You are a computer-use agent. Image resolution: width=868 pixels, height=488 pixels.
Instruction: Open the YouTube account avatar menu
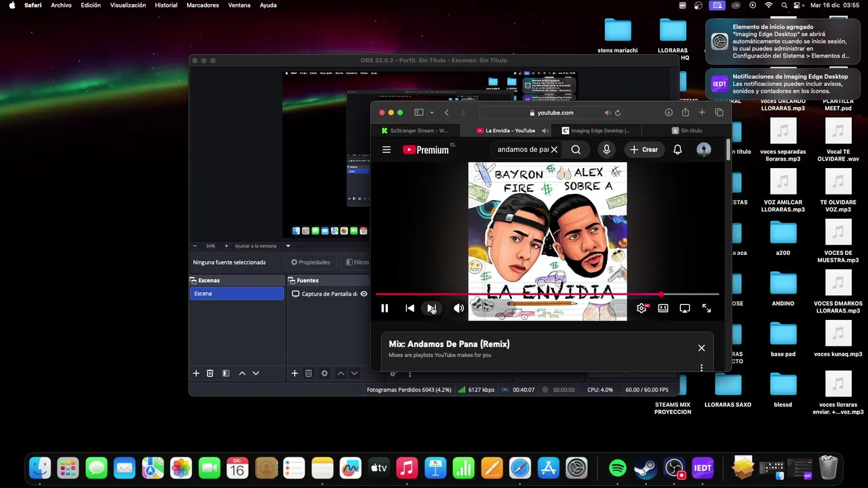click(704, 150)
